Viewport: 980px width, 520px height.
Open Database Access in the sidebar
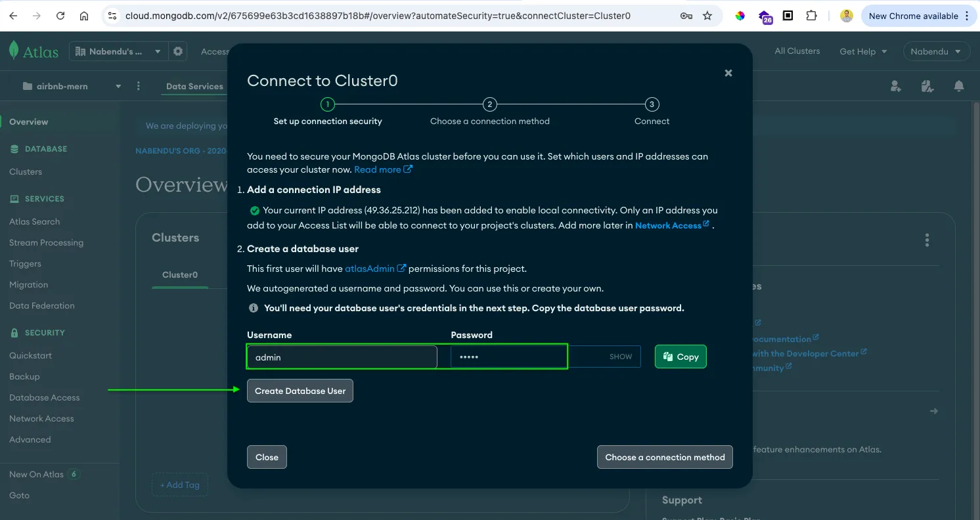[x=44, y=397]
